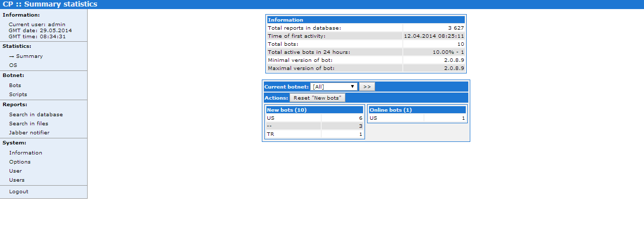The height and width of the screenshot is (235, 644).
Task: Click the Total reports in database label
Action: 304,28
